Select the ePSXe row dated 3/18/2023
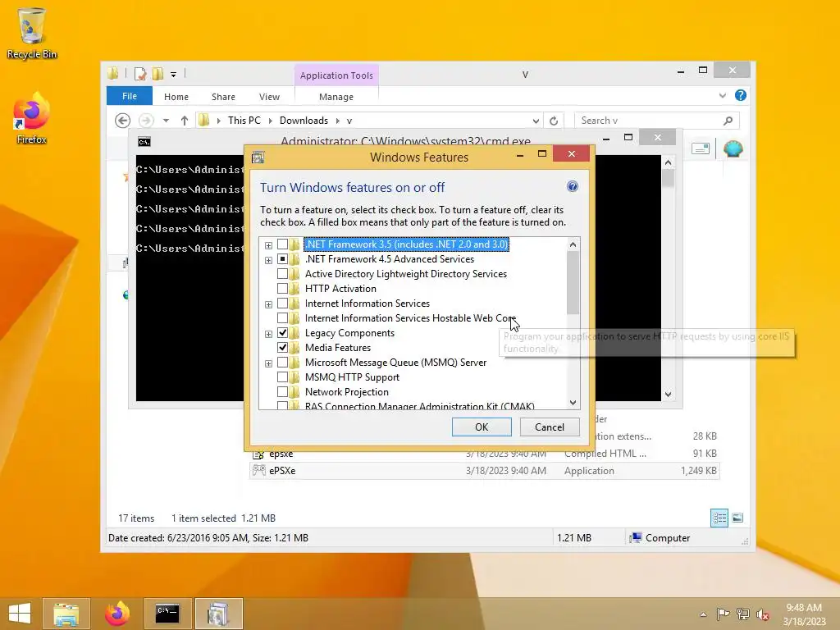The image size is (840, 630). click(485, 470)
